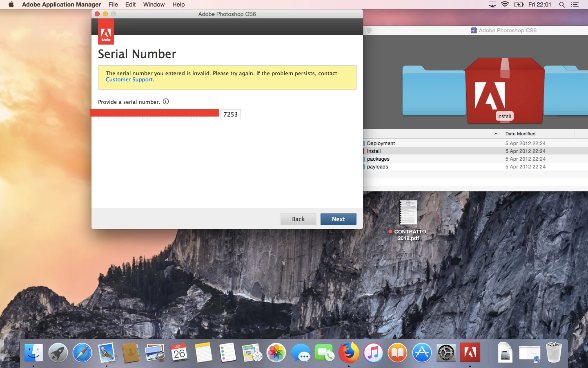
Task: Open Mail stamp icon in dock
Action: click(x=107, y=352)
